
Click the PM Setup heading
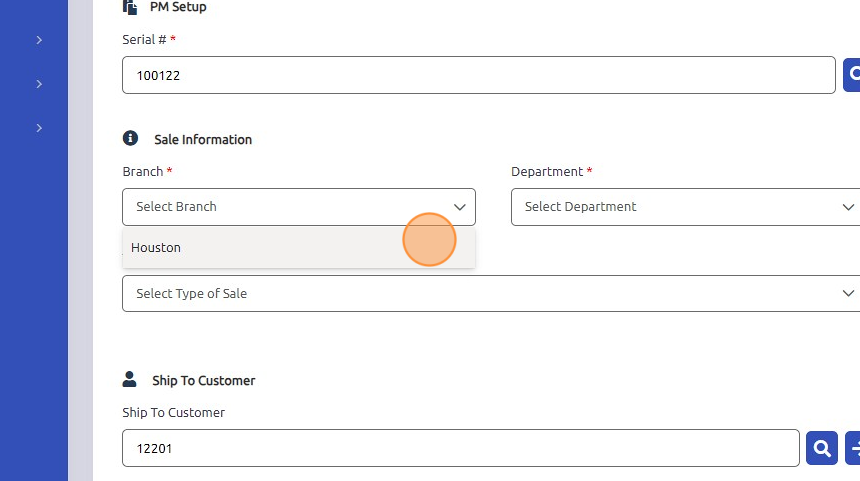point(178,7)
